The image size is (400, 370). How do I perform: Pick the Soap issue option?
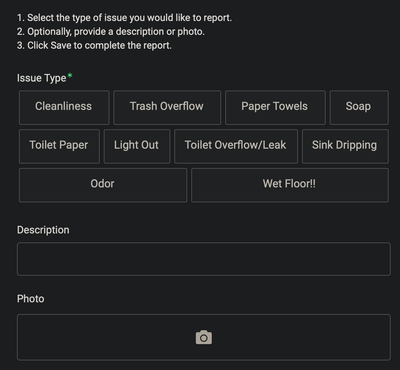pyautogui.click(x=359, y=107)
